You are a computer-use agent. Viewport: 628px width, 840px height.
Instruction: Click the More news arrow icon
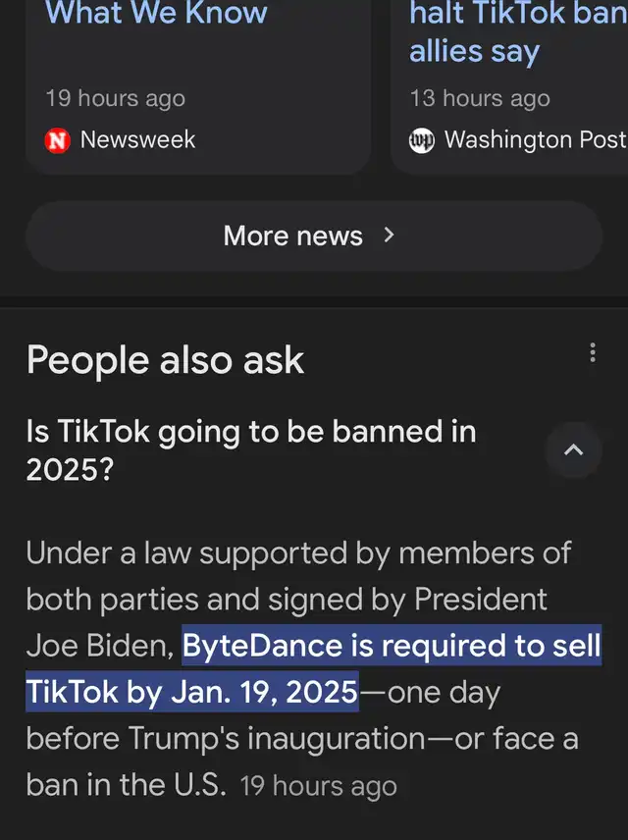pyautogui.click(x=389, y=236)
